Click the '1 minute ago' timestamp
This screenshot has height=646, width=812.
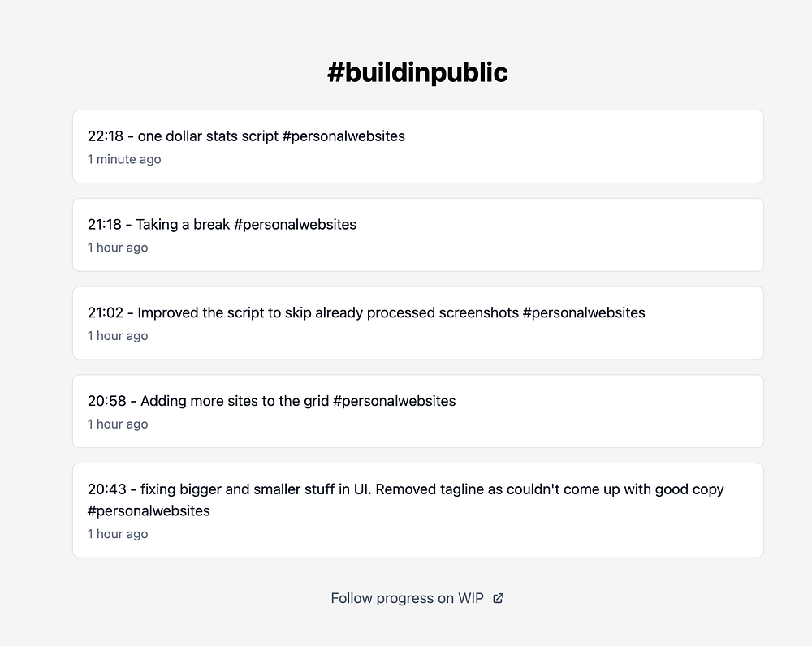[x=124, y=159]
